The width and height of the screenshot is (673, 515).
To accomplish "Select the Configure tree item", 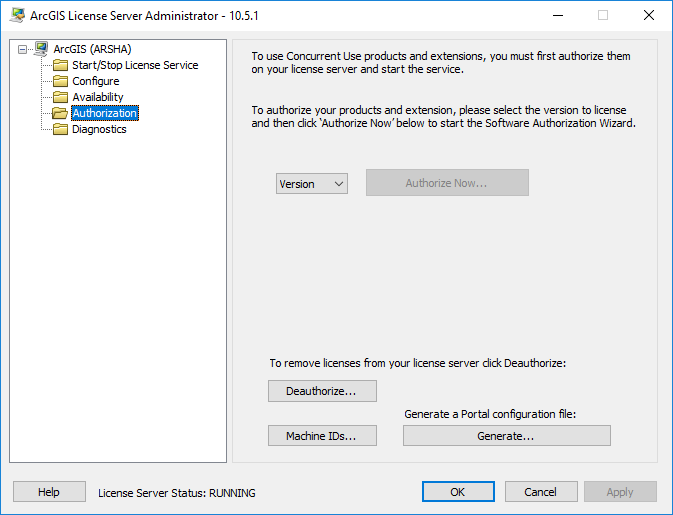I will 96,81.
